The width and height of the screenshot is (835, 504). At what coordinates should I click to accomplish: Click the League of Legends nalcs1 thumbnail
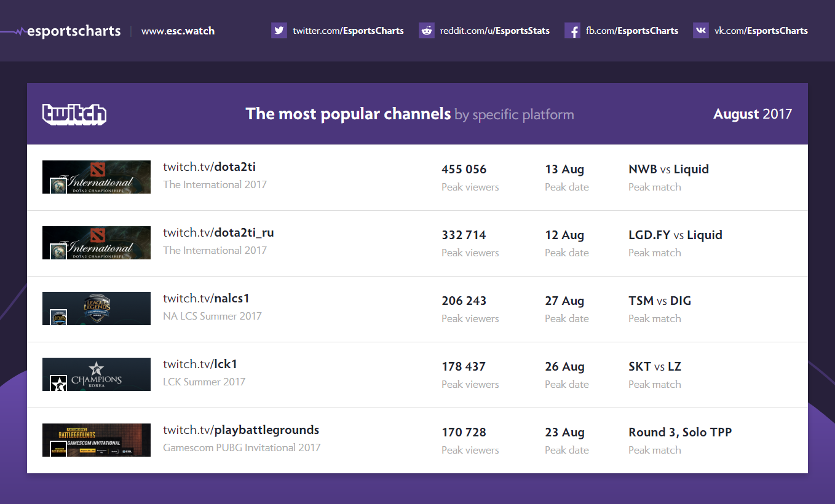[x=97, y=309]
